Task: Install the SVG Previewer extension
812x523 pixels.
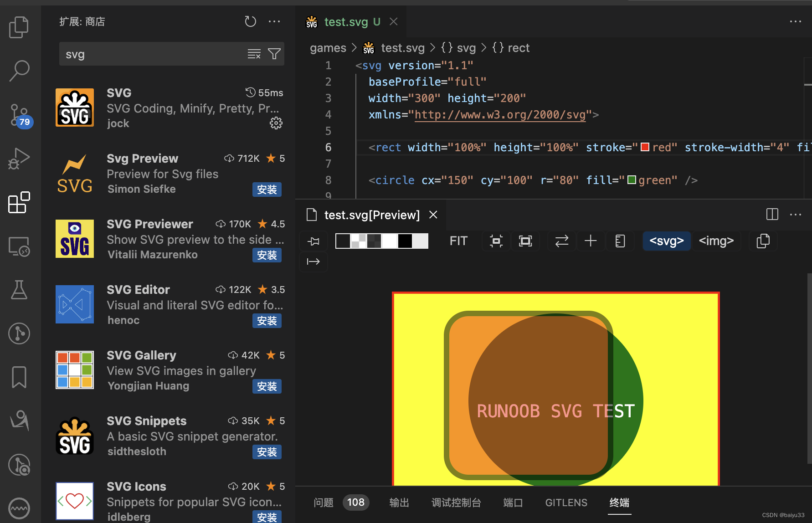Action: (x=267, y=255)
